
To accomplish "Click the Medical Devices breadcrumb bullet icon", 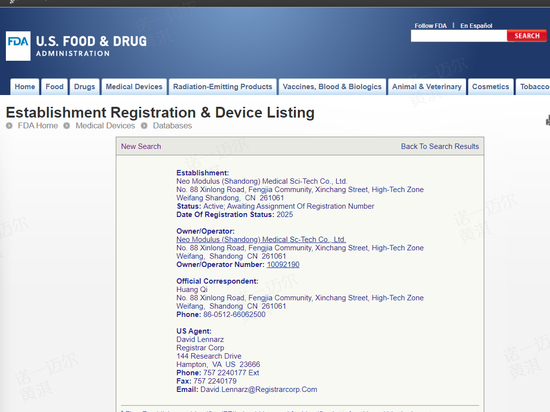I will coord(67,126).
